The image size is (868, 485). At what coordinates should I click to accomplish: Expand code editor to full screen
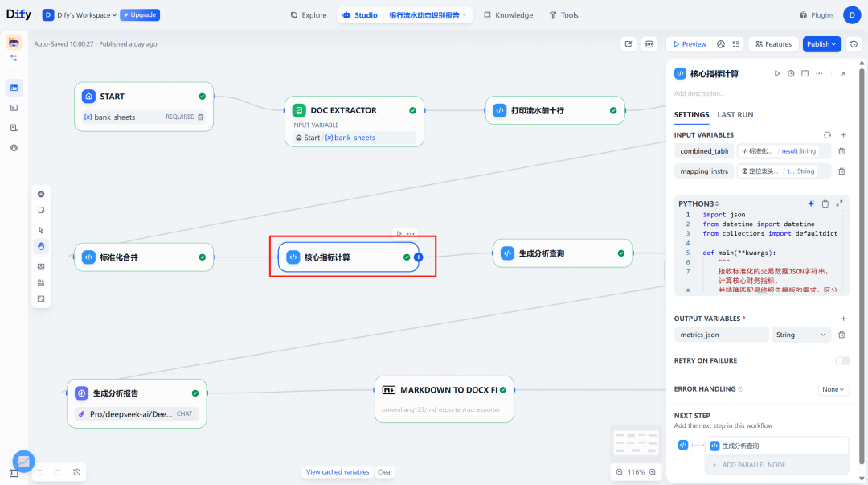[x=839, y=203]
